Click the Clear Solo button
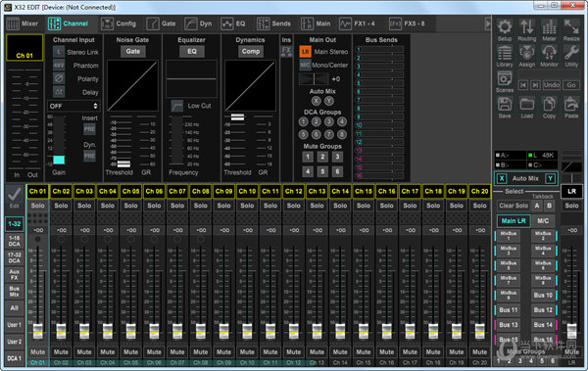The height and width of the screenshot is (371, 588). point(514,206)
